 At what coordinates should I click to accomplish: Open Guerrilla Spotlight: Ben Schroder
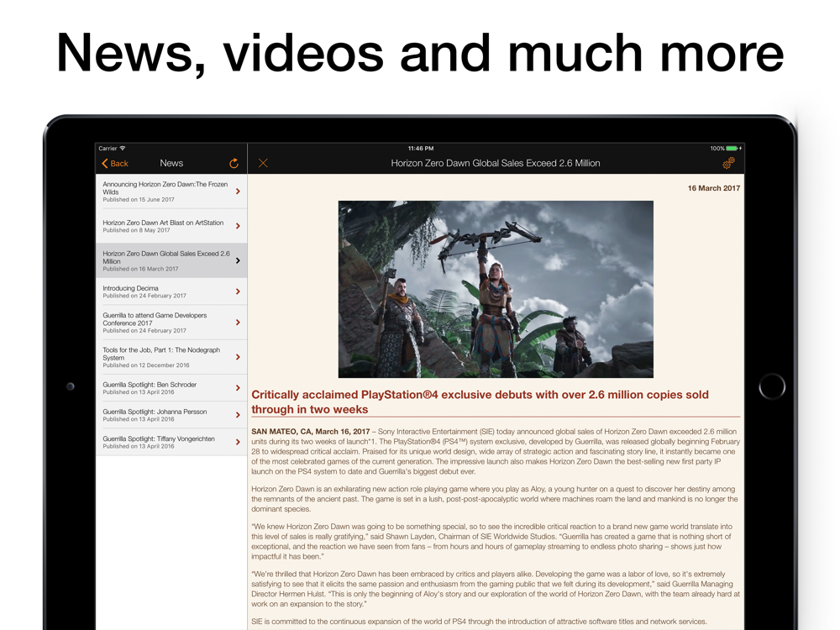click(x=171, y=388)
